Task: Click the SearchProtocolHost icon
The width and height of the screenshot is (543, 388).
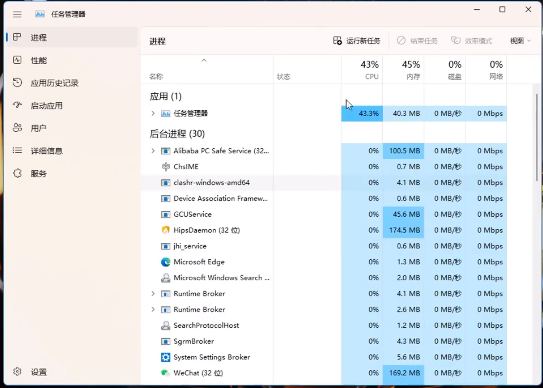Action: 166,325
